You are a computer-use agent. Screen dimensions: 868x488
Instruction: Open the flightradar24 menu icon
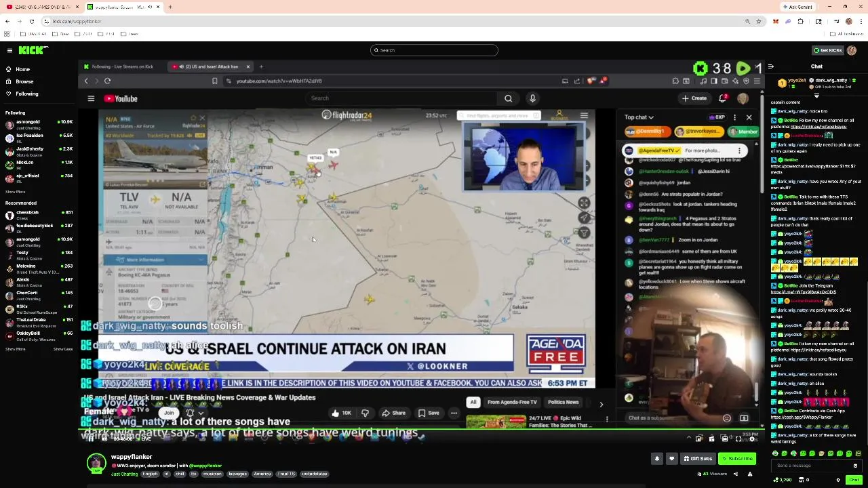point(584,116)
